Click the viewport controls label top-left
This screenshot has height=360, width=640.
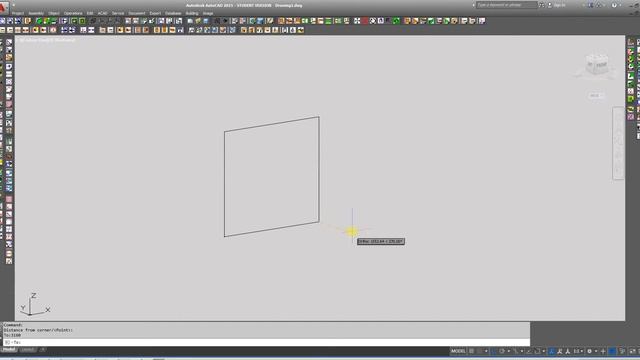[47, 40]
